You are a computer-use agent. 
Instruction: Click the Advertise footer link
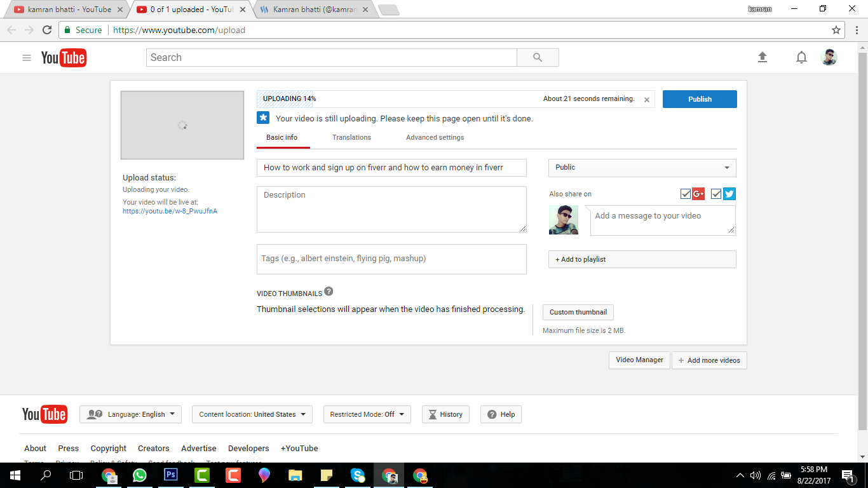click(x=199, y=448)
